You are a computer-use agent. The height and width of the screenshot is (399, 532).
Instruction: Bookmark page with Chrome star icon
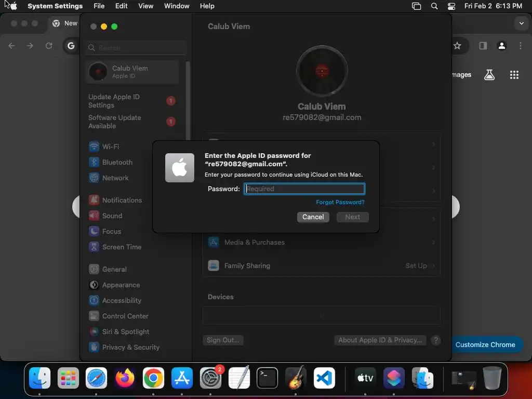pos(457,46)
